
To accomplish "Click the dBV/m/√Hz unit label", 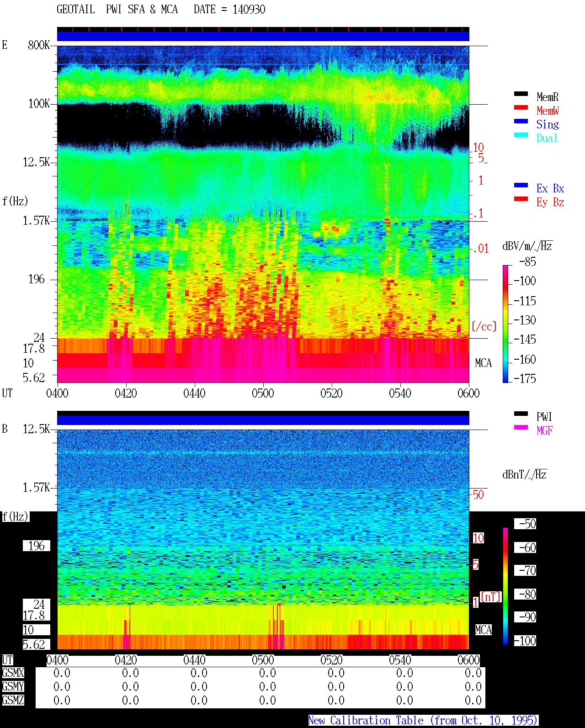I will 527,246.
